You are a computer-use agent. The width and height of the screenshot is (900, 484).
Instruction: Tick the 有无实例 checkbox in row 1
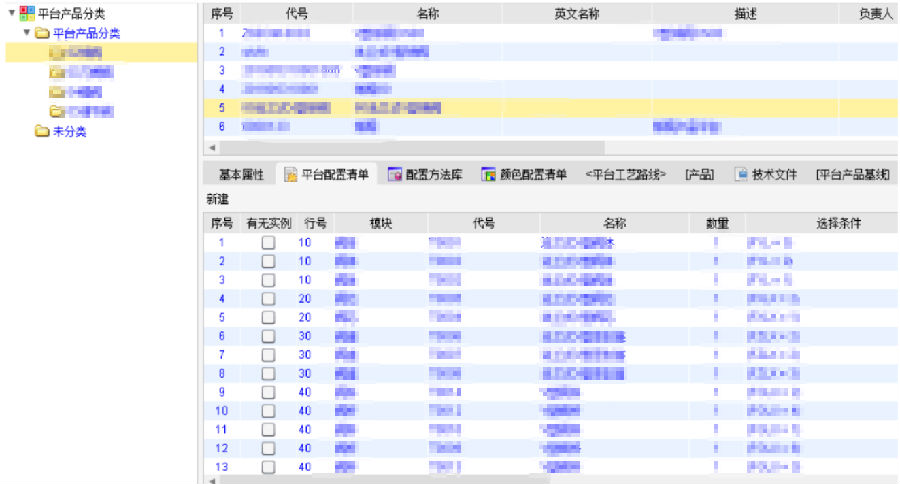[x=268, y=243]
